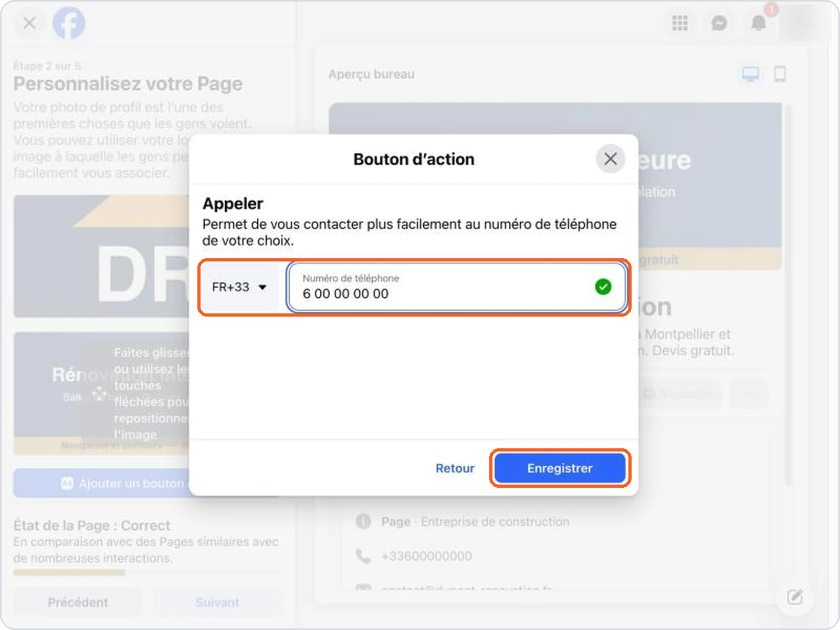Click the info icon beside Page · Entreprise
This screenshot has height=630, width=840.
pos(363,521)
